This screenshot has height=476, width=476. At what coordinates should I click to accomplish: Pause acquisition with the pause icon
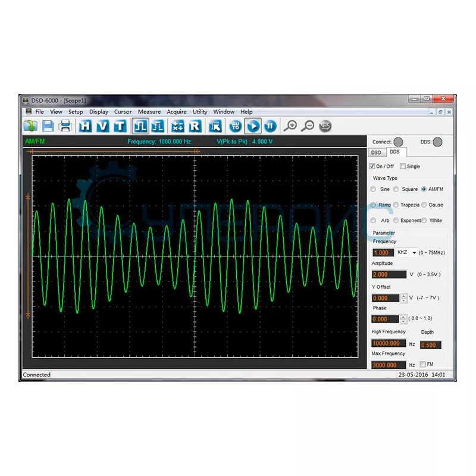pyautogui.click(x=270, y=126)
